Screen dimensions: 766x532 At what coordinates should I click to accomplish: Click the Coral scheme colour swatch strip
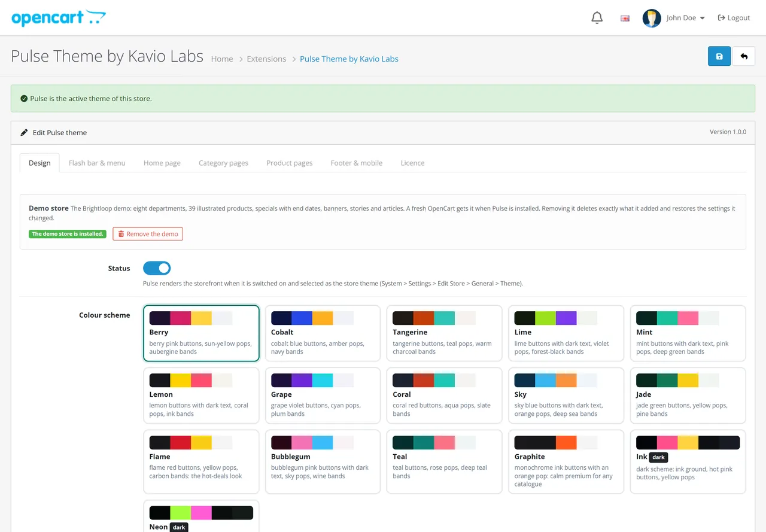click(434, 380)
